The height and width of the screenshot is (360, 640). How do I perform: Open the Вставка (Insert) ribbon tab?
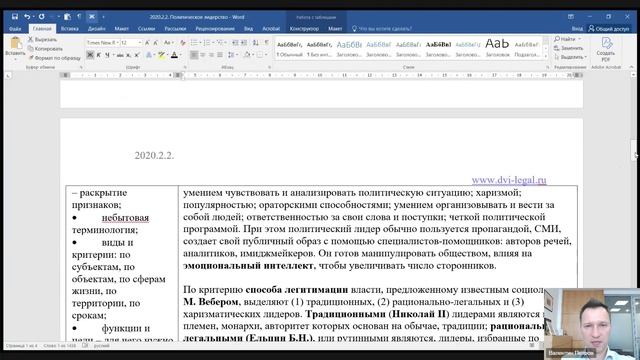pyautogui.click(x=70, y=29)
